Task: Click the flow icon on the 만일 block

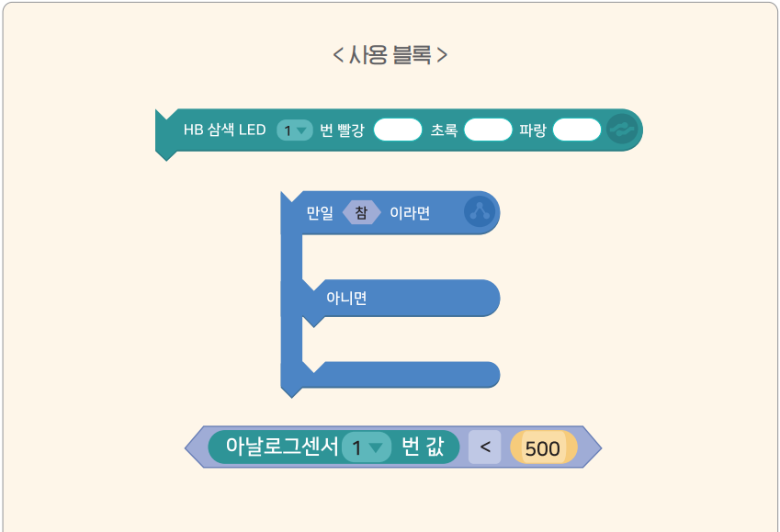Action: point(479,212)
